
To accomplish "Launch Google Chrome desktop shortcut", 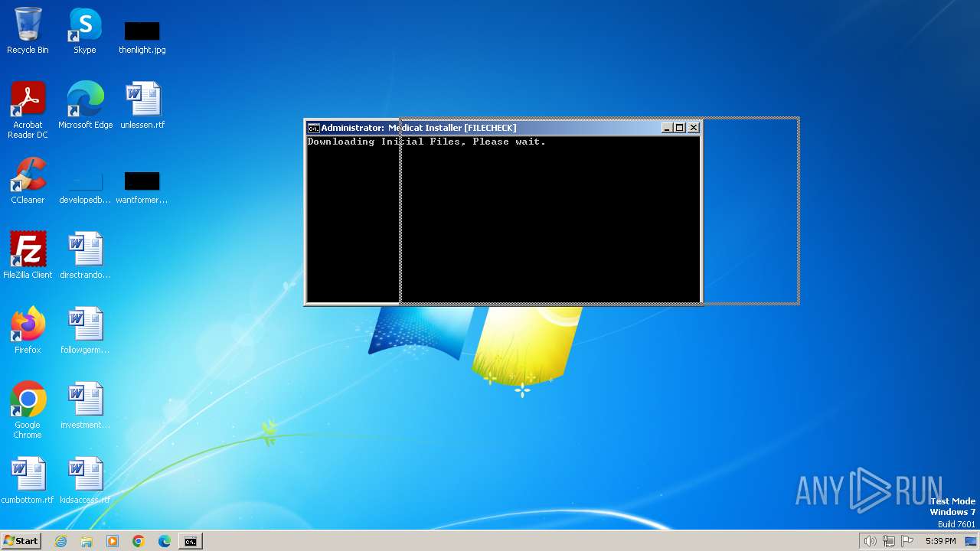I will tap(28, 409).
